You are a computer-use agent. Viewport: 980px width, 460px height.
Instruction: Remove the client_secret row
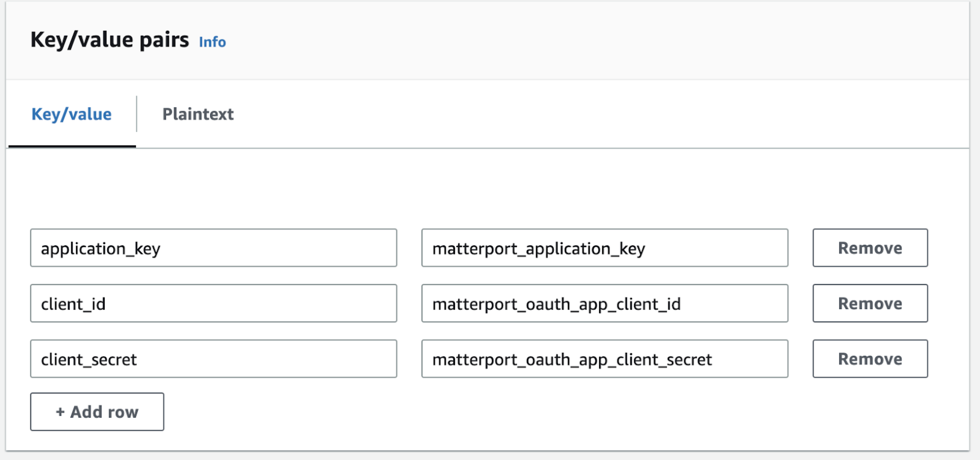pyautogui.click(x=870, y=359)
